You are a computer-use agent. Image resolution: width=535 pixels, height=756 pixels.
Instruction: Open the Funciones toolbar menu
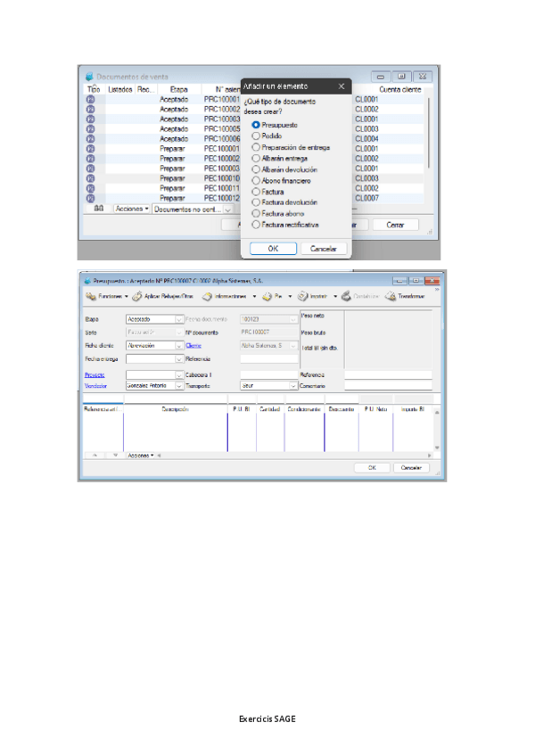pos(107,296)
